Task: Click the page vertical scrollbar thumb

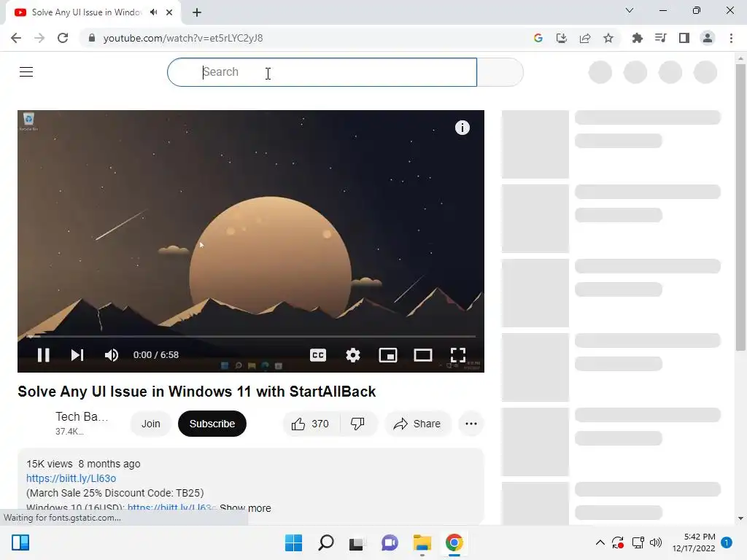Action: pos(740,207)
